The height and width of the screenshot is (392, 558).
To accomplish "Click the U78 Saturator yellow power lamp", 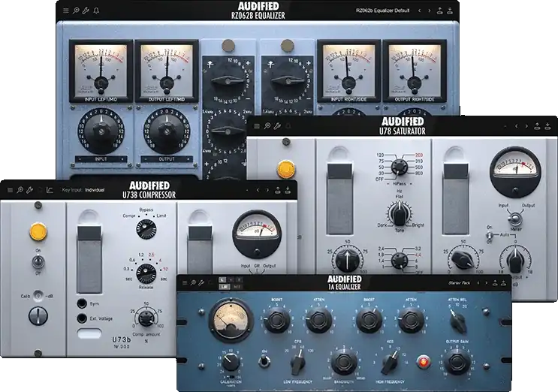I will tap(286, 169).
